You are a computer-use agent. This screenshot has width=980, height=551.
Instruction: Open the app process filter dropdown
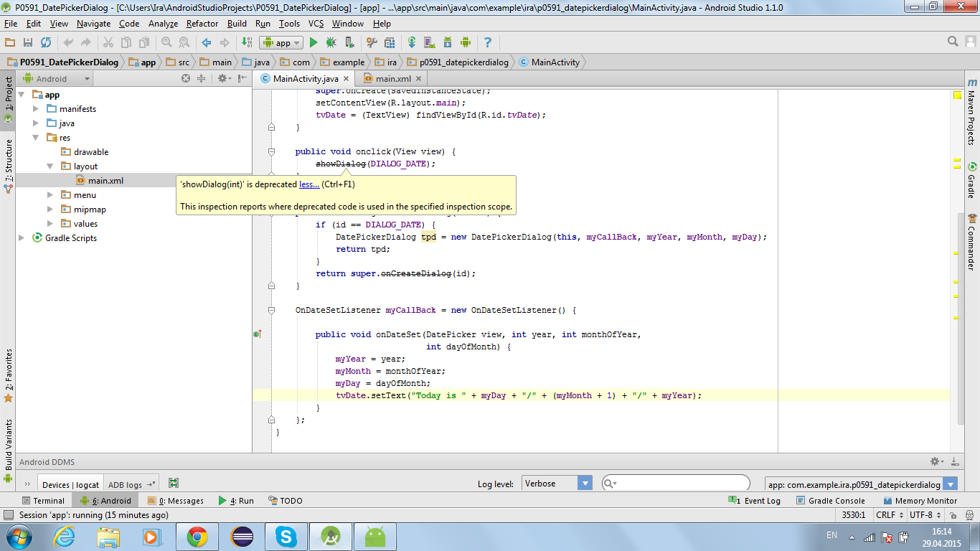coord(862,484)
